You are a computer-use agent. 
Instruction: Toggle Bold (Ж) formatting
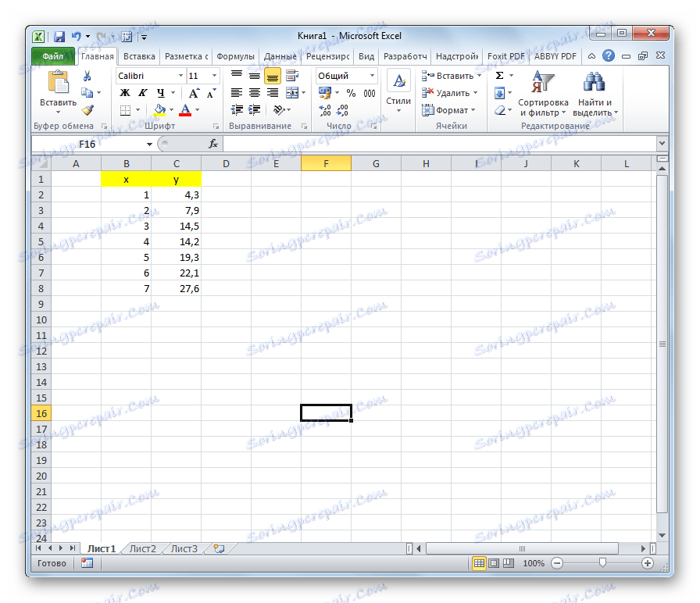[126, 93]
